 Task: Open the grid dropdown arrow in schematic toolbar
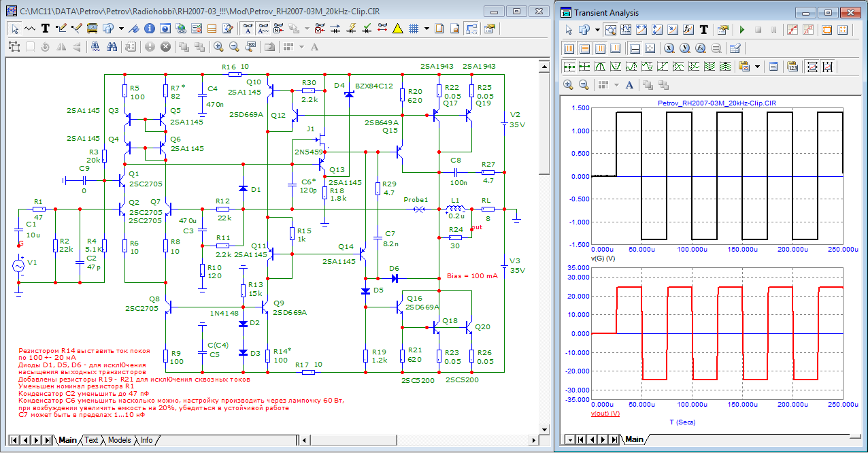click(427, 29)
